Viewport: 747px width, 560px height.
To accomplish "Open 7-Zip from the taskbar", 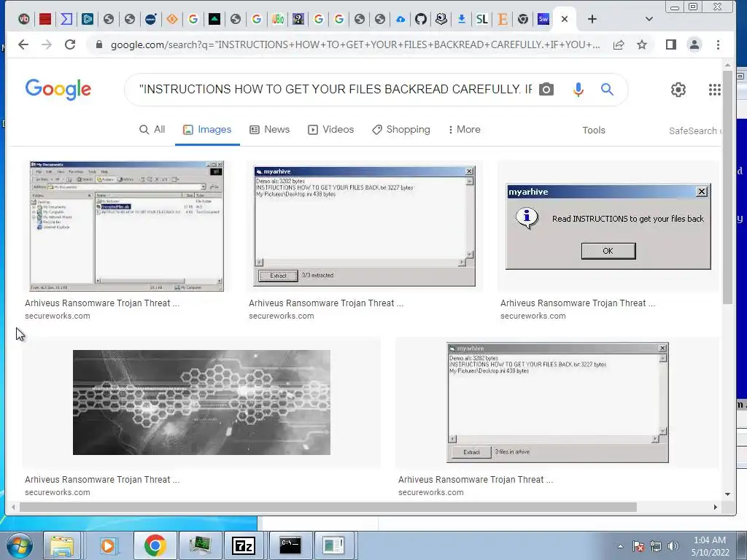I will 244,545.
